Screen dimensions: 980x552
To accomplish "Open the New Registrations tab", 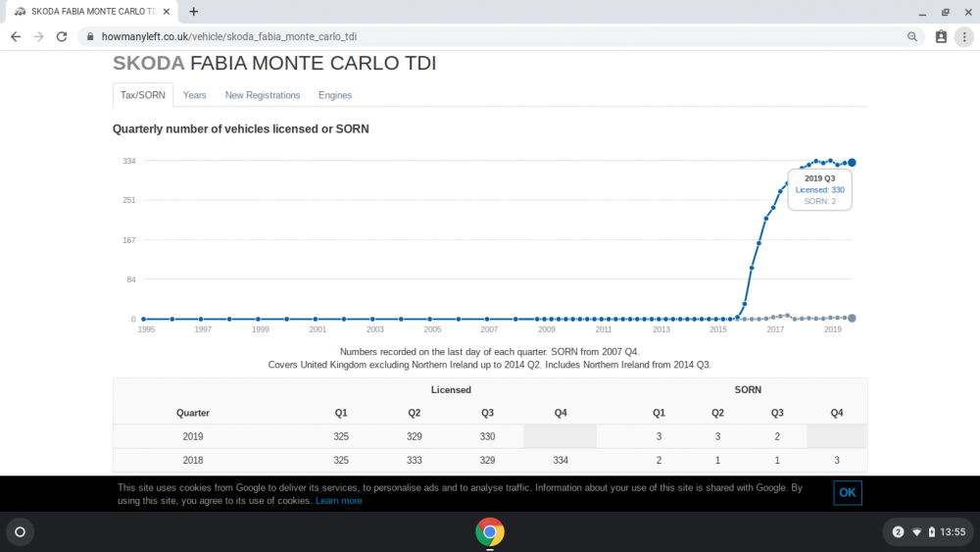I will (x=263, y=95).
